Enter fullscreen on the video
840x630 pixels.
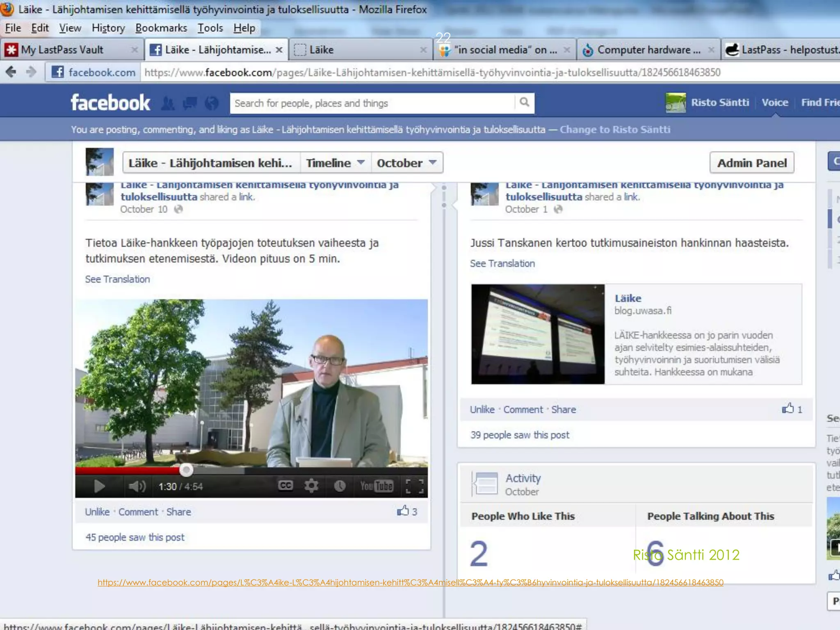(414, 486)
